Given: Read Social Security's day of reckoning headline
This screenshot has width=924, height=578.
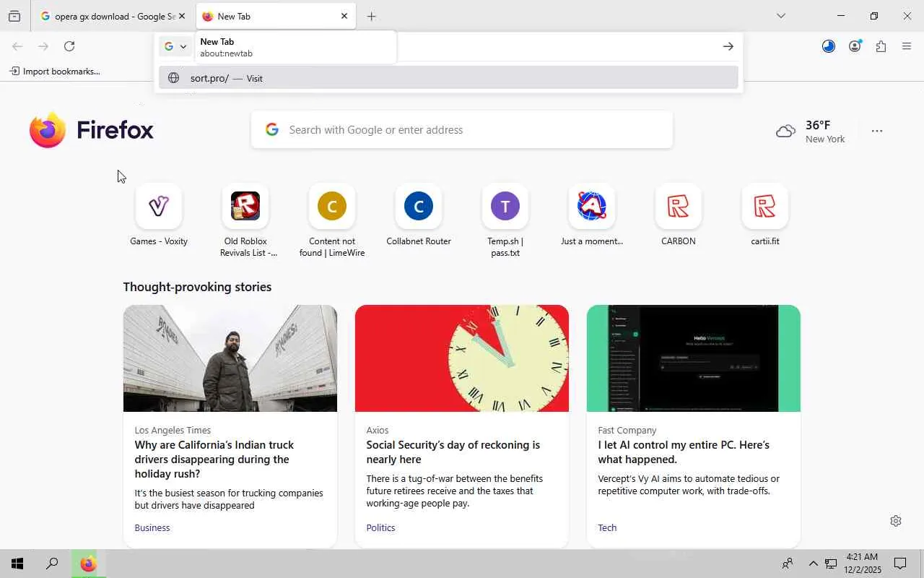Looking at the screenshot, I should pos(453,452).
